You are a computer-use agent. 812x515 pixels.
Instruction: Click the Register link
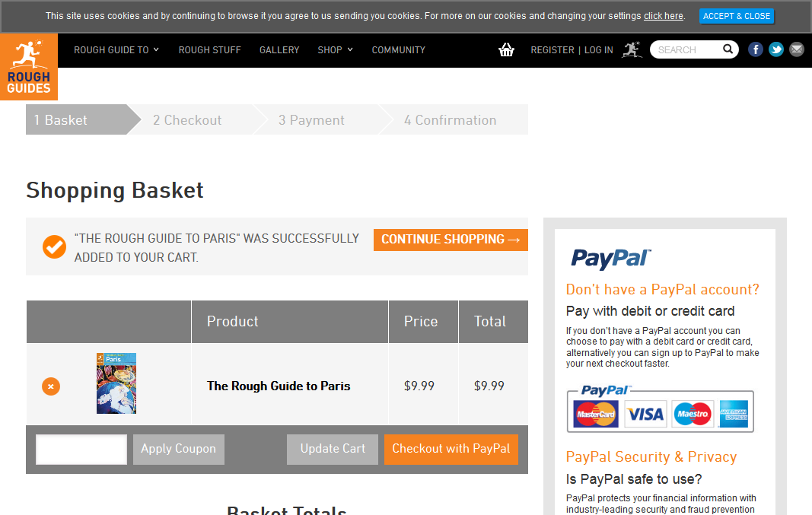click(x=552, y=50)
